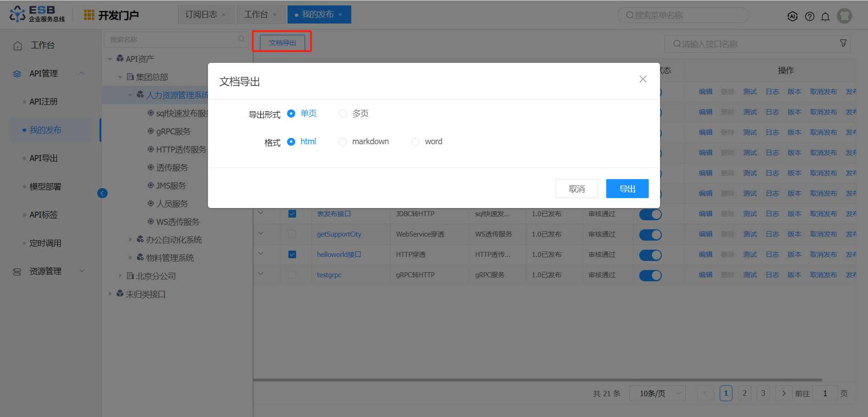
Task: Click 取消 to cancel the export
Action: coord(576,189)
